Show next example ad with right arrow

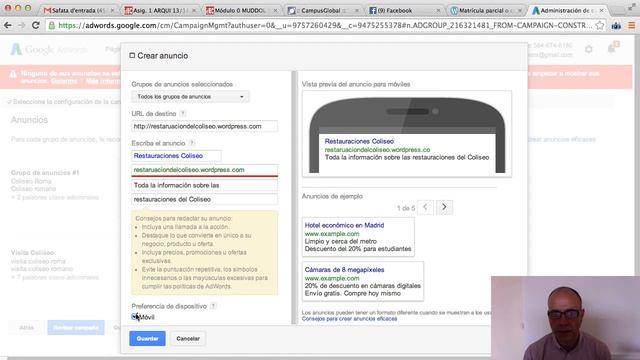444,207
